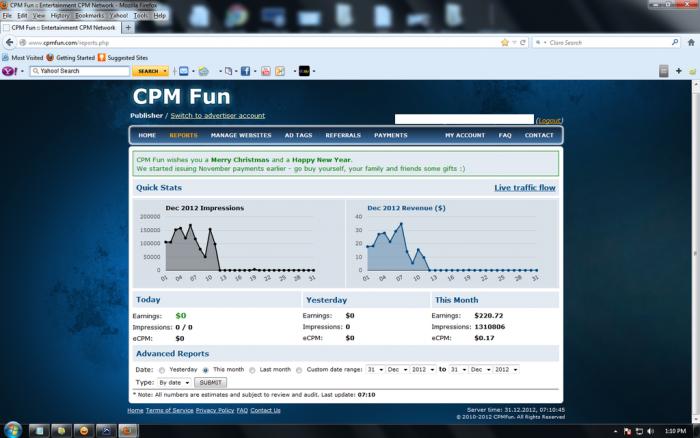Viewport: 700px width, 438px height.
Task: Click Switch to advertiser account link
Action: pyautogui.click(x=217, y=116)
